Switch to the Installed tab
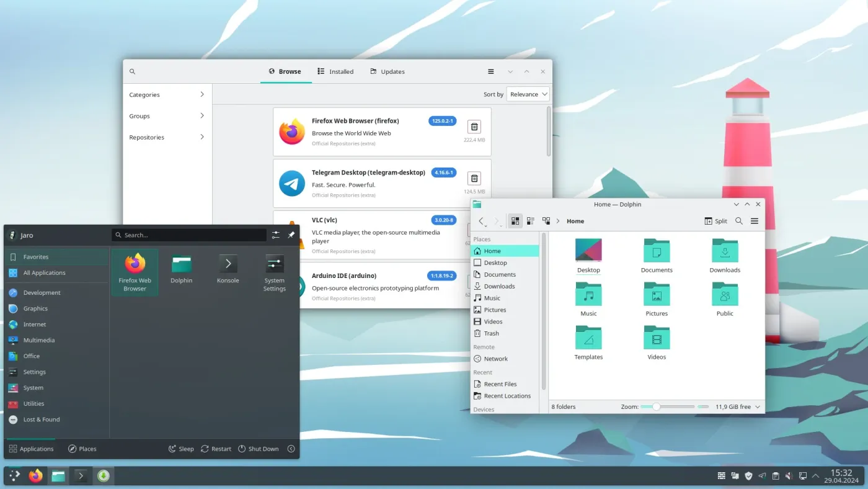Screen dimensions: 868x489 click(335, 71)
